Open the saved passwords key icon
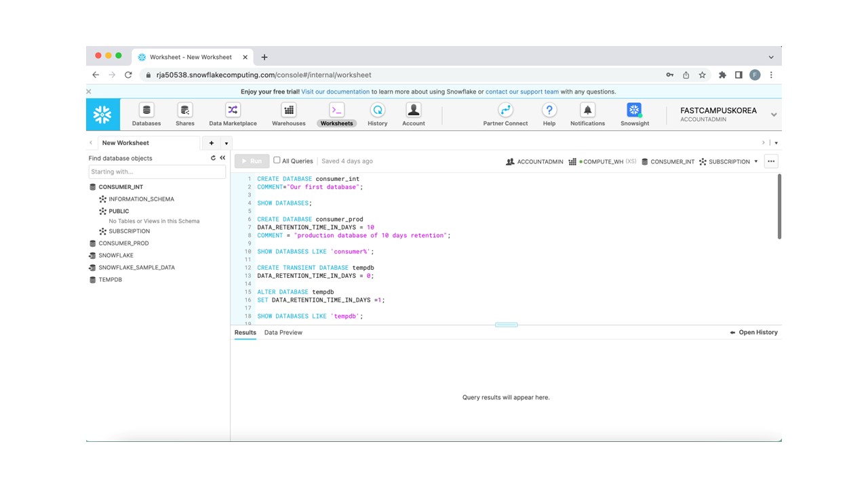 point(669,75)
